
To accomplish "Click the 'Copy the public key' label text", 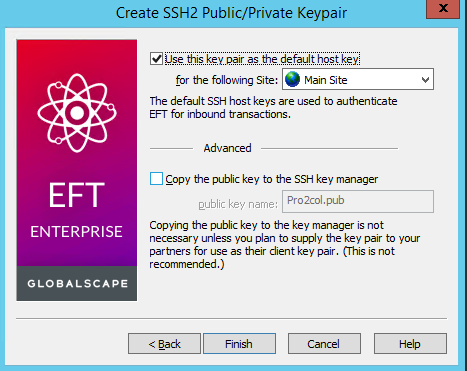I will (272, 179).
